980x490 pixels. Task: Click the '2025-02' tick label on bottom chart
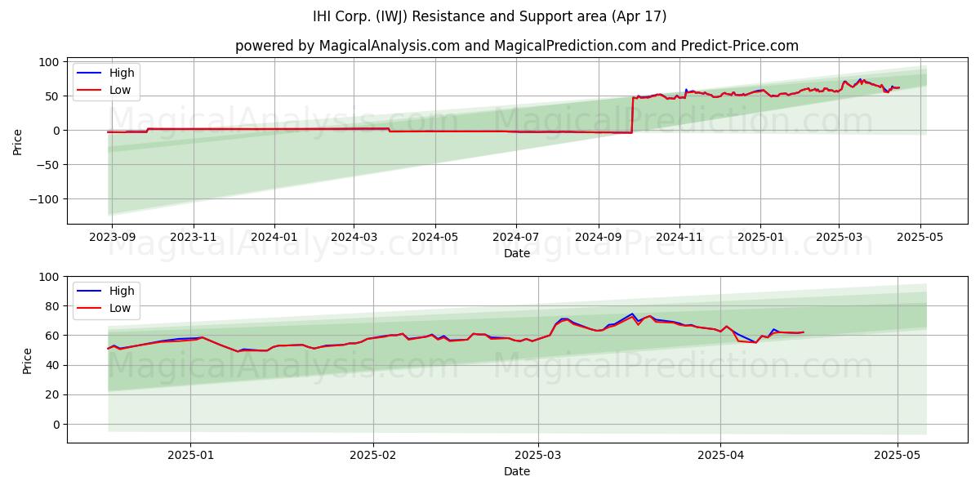[x=373, y=456]
